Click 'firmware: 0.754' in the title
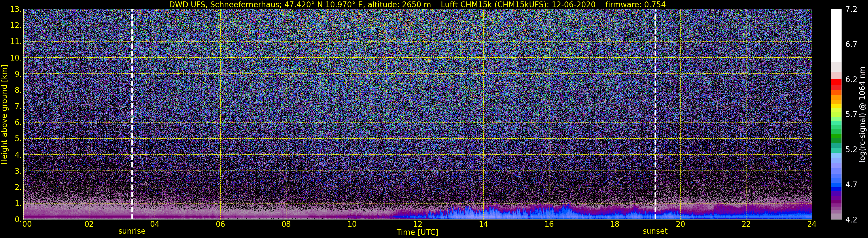The width and height of the screenshot is (868, 238). [636, 4]
